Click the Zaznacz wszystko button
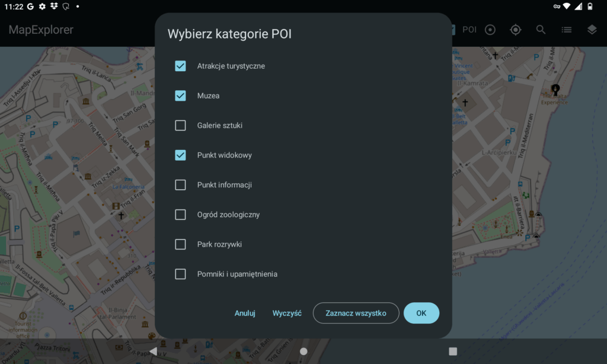This screenshot has width=607, height=364. 356,313
